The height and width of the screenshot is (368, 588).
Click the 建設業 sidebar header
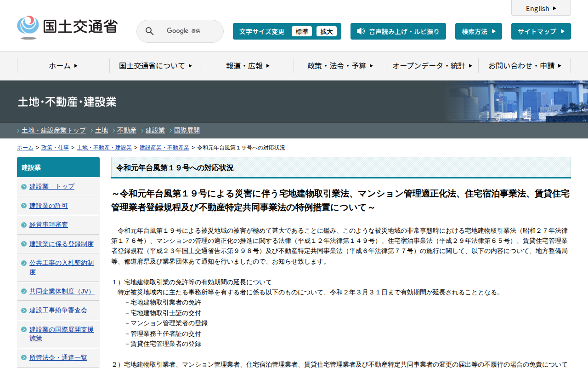point(58,167)
